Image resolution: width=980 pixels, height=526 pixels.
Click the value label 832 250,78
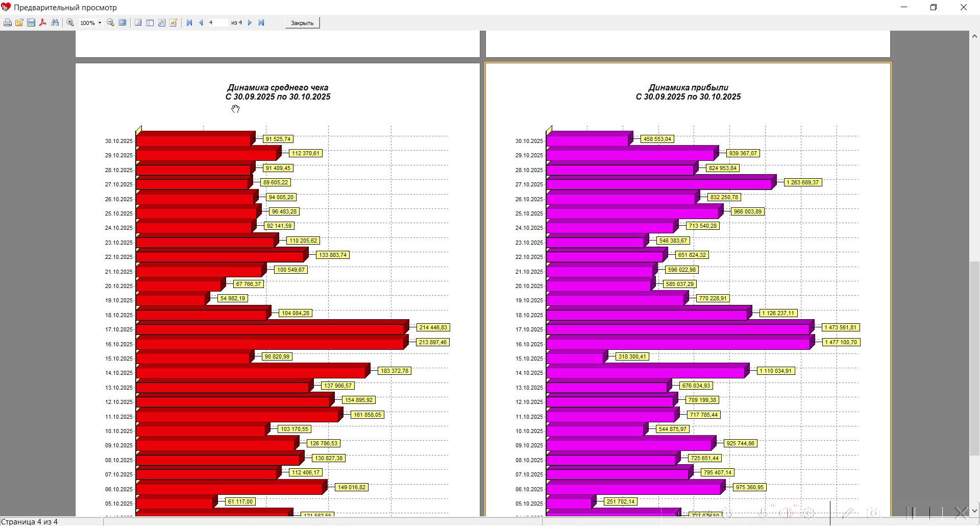pyautogui.click(x=724, y=198)
